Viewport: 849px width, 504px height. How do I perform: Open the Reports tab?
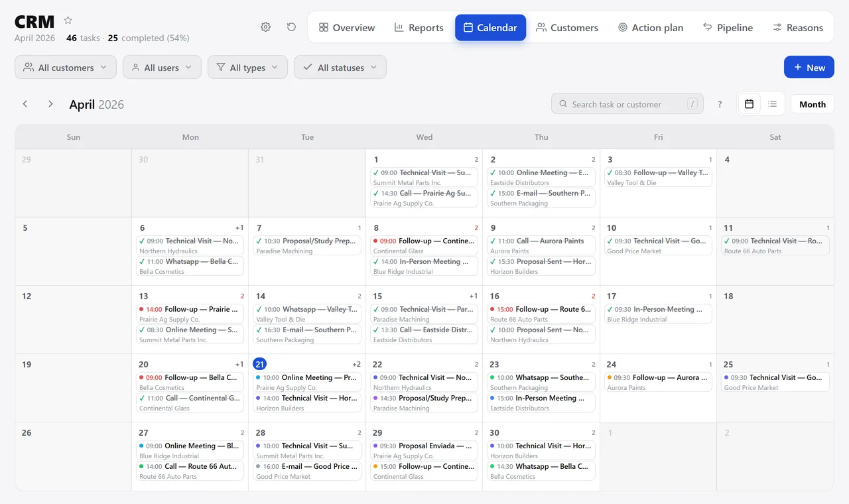pyautogui.click(x=419, y=28)
